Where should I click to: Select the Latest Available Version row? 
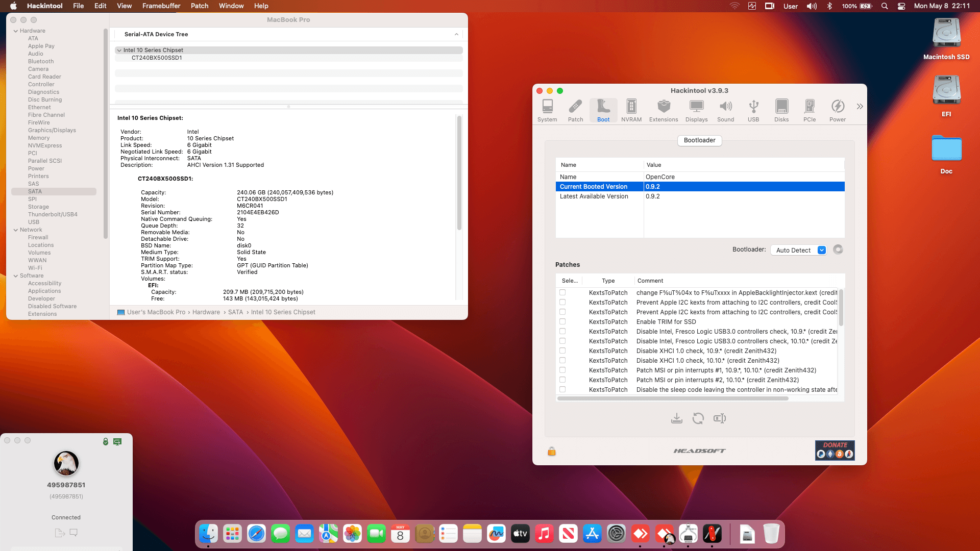(x=700, y=196)
